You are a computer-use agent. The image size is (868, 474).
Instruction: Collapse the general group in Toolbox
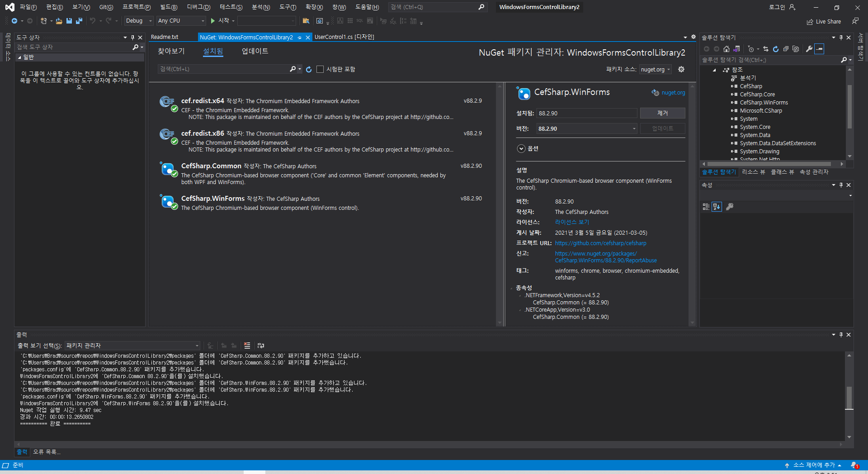(x=19, y=57)
